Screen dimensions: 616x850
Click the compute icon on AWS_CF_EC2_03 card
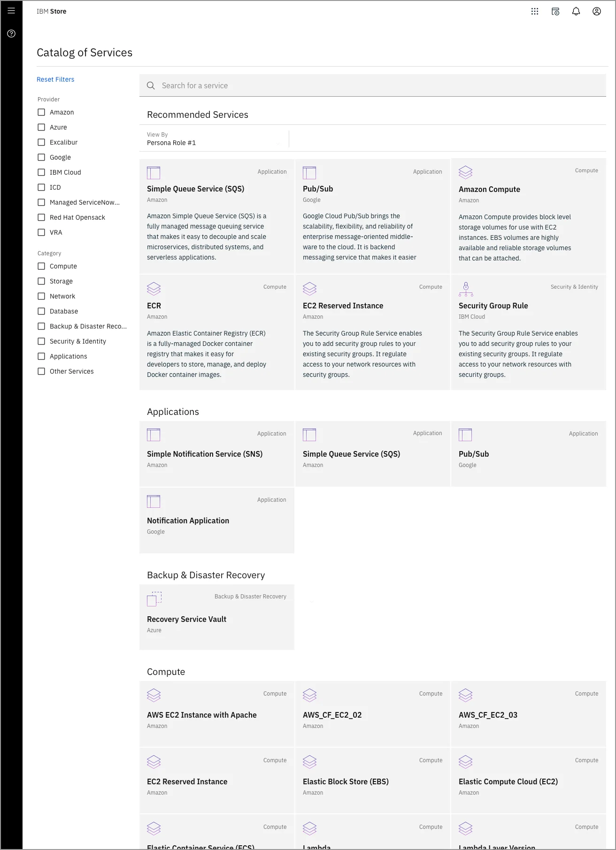[465, 695]
